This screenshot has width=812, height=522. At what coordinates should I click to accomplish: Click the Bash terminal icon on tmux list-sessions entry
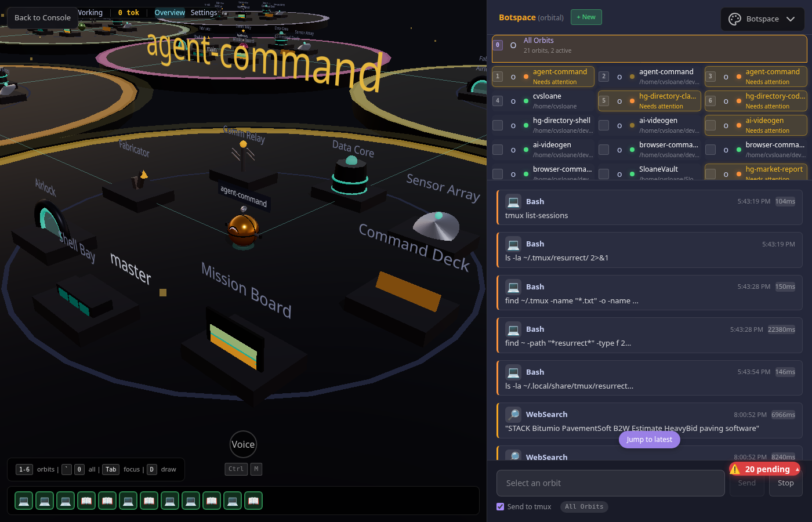(x=513, y=201)
